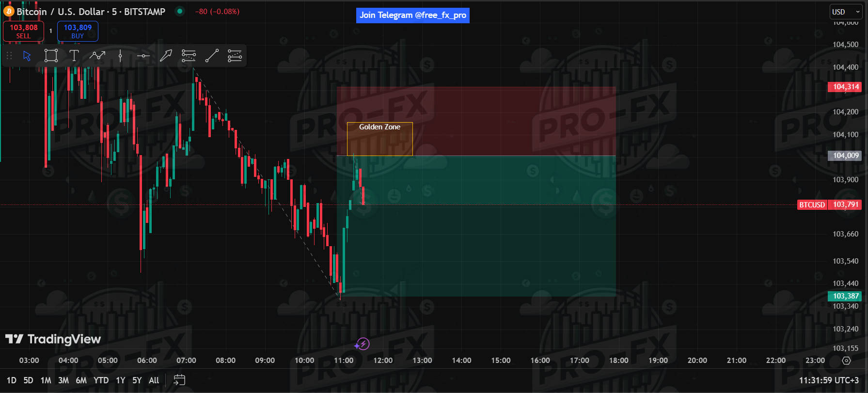Image resolution: width=868 pixels, height=393 pixels.
Task: Click the -80 (-0.08%) price change text
Action: pos(217,12)
